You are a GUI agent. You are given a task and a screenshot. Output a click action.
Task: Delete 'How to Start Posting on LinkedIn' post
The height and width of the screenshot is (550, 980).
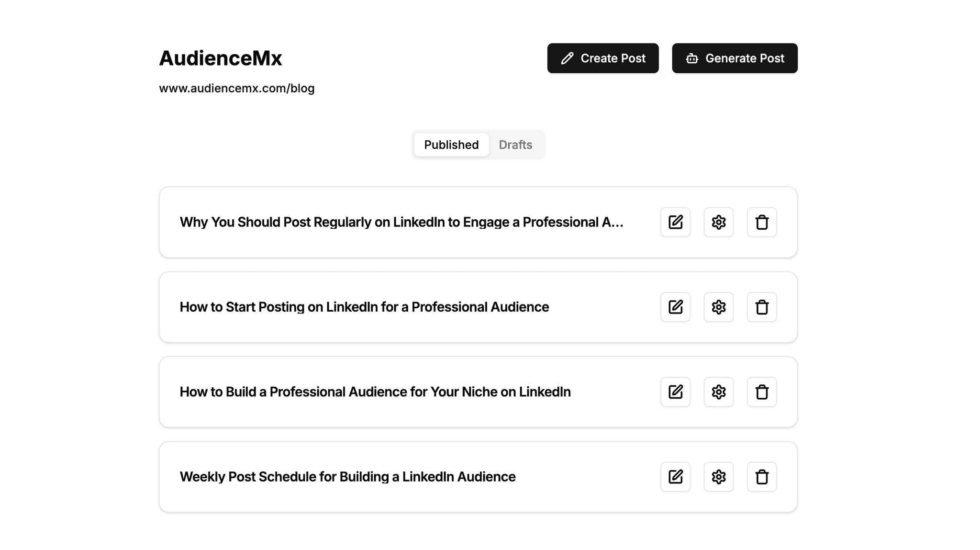click(762, 307)
